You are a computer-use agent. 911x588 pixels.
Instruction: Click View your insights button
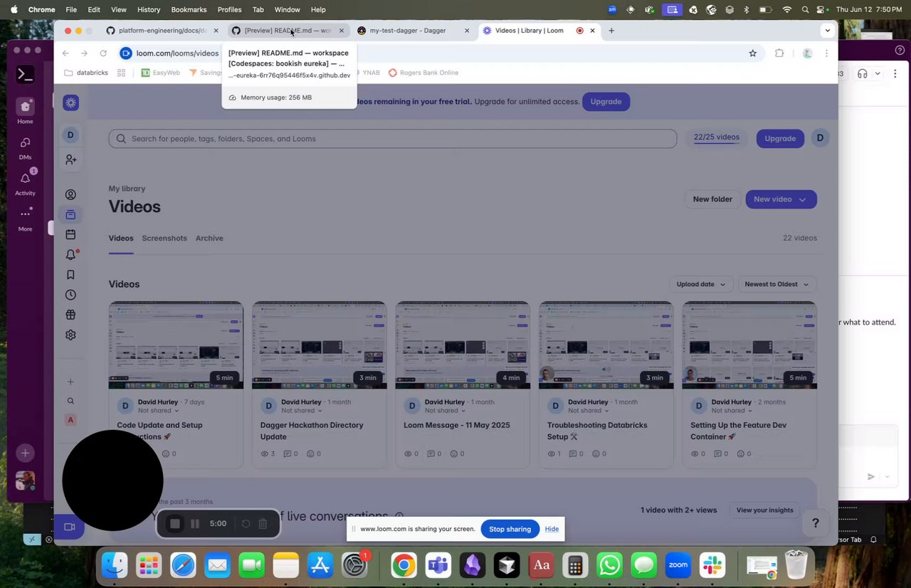click(x=764, y=510)
